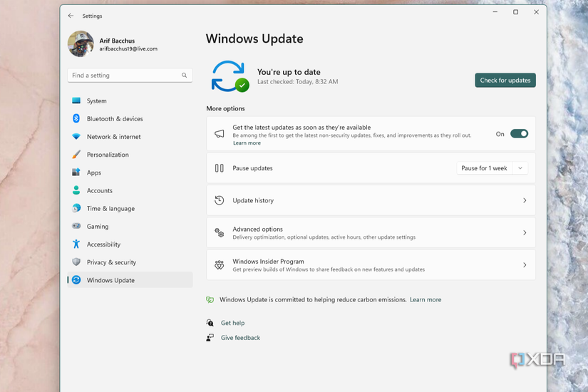The image size is (588, 392).
Task: Select Windows Update in the sidebar
Action: point(130,280)
